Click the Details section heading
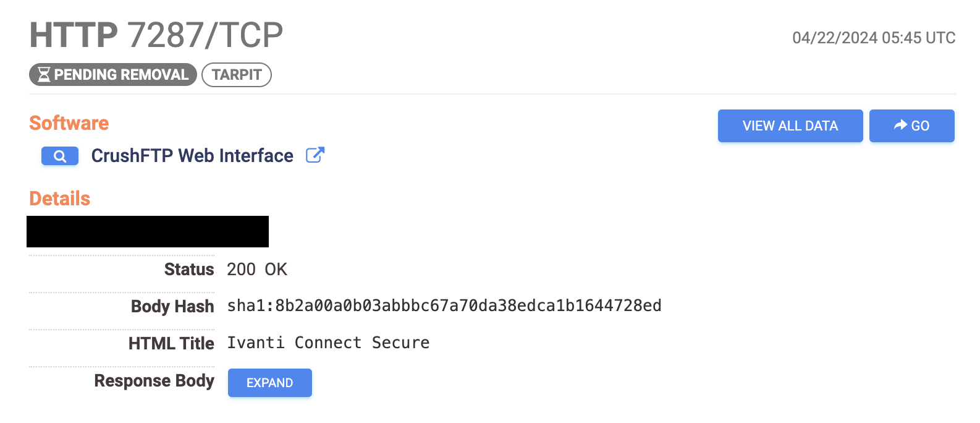 click(60, 199)
